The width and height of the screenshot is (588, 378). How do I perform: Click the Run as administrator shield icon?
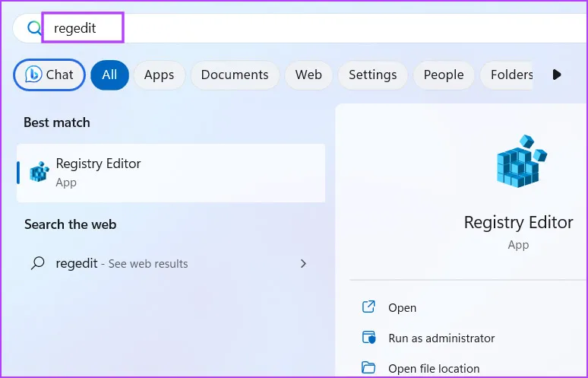point(369,338)
